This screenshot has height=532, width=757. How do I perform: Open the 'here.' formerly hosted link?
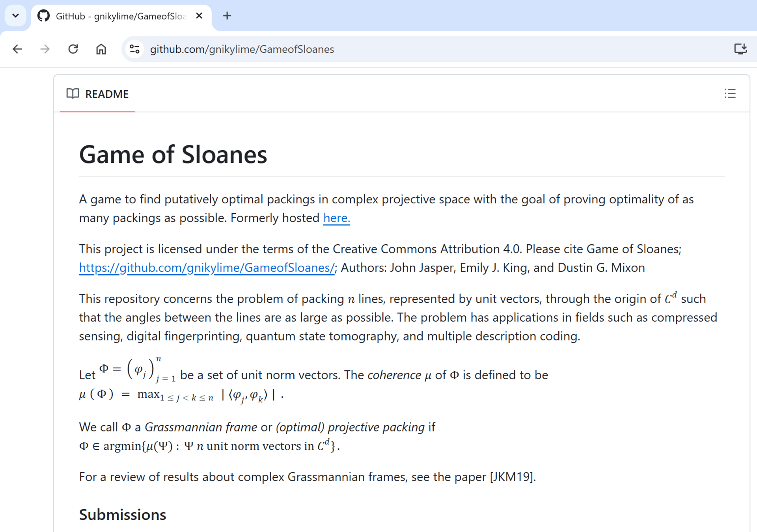pyautogui.click(x=336, y=218)
